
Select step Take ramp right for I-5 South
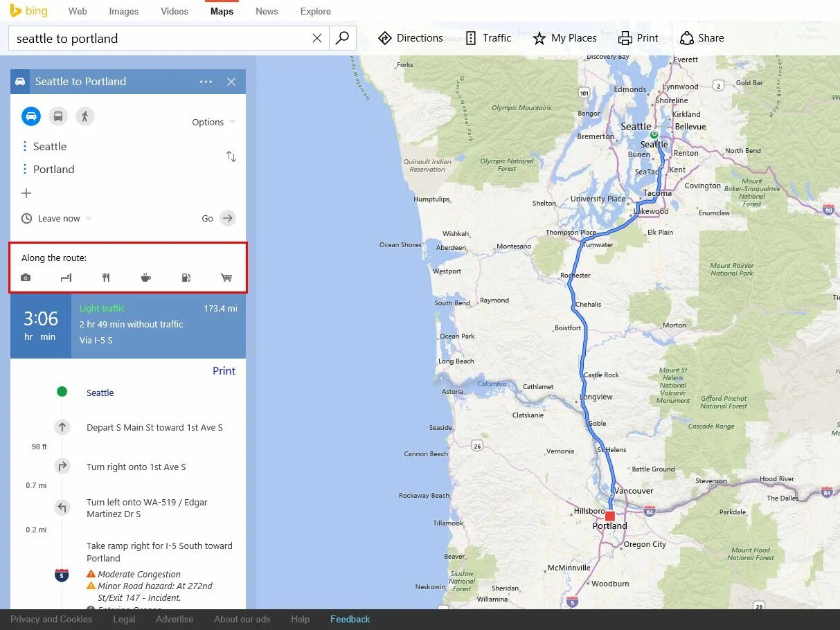pos(159,552)
